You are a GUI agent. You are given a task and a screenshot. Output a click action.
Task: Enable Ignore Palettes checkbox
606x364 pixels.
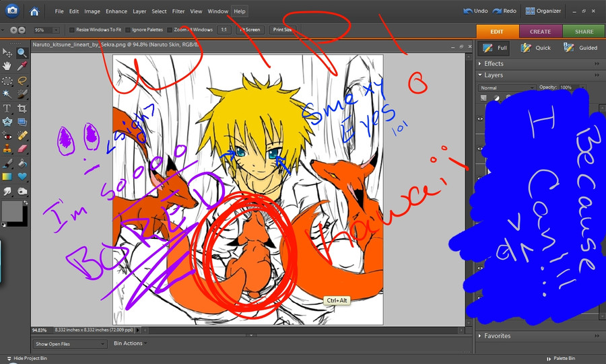127,30
